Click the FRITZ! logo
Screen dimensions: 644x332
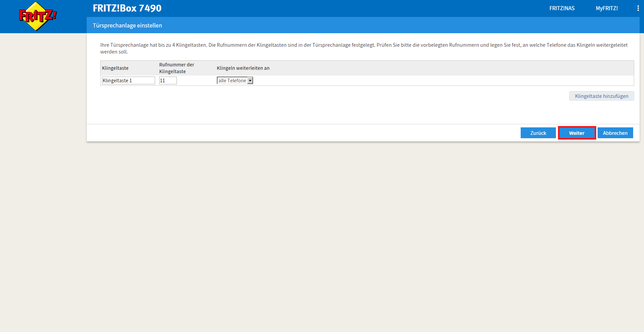(37, 16)
